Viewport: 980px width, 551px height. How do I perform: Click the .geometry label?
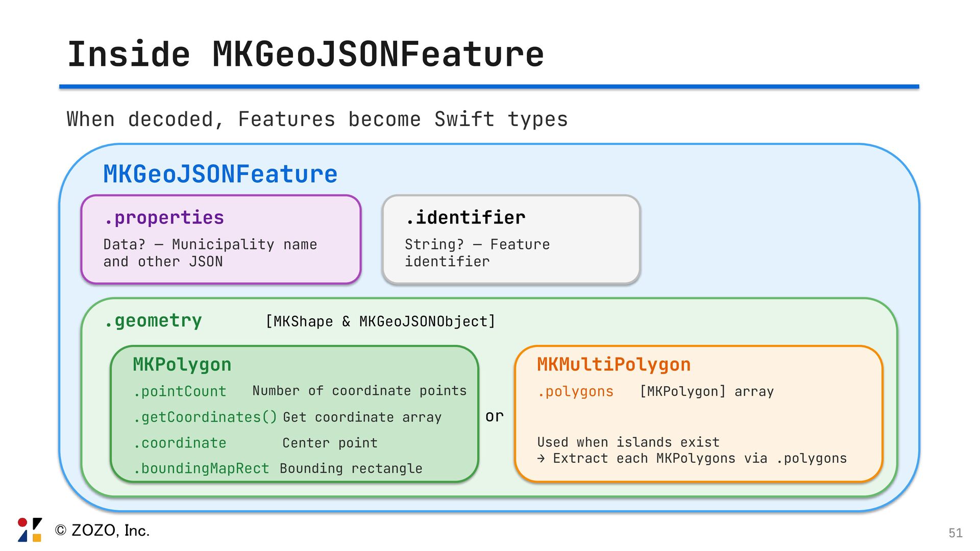(x=153, y=321)
